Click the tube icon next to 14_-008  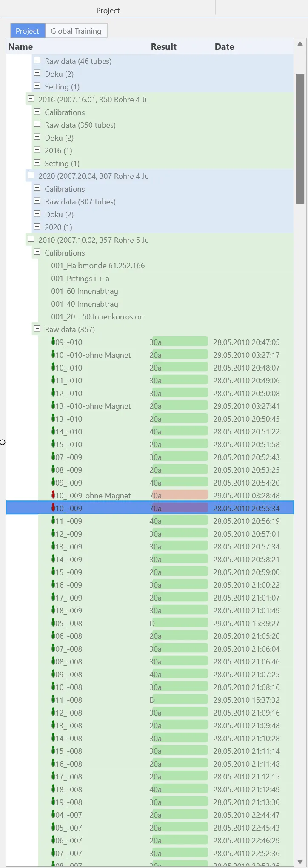(x=53, y=738)
